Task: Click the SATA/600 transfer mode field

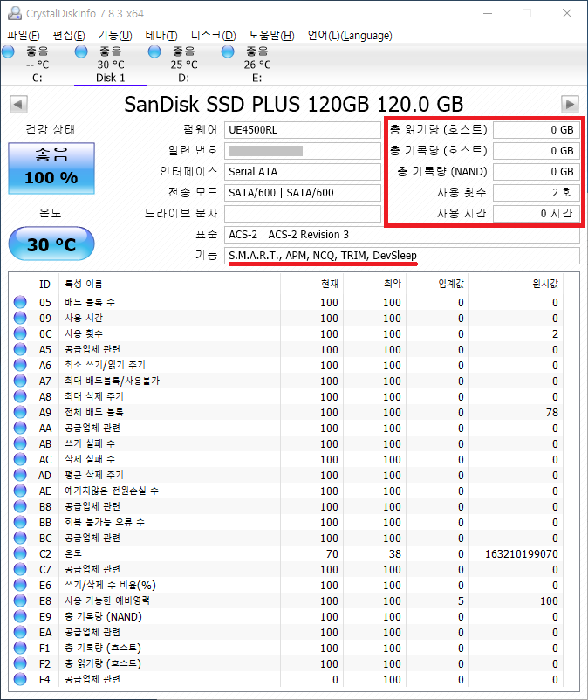Action: [303, 192]
